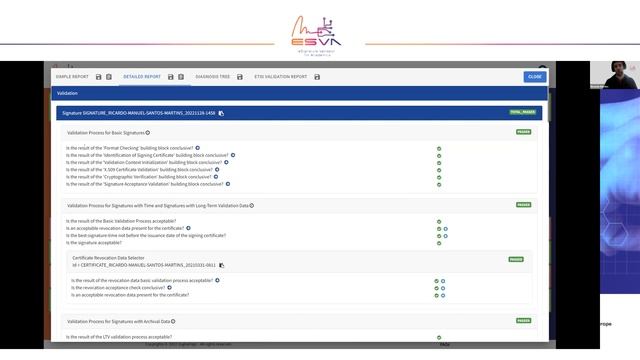640x360 pixels.
Task: Click 'Is the result of the LTV validation process acceptable?'
Action: pos(119,337)
